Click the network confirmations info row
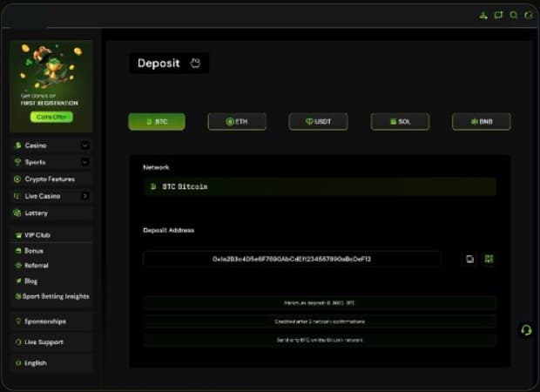The image size is (540, 392). tap(320, 321)
